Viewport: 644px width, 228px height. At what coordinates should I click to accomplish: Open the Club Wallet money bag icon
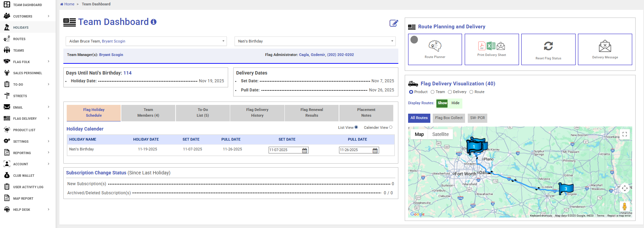click(x=7, y=175)
